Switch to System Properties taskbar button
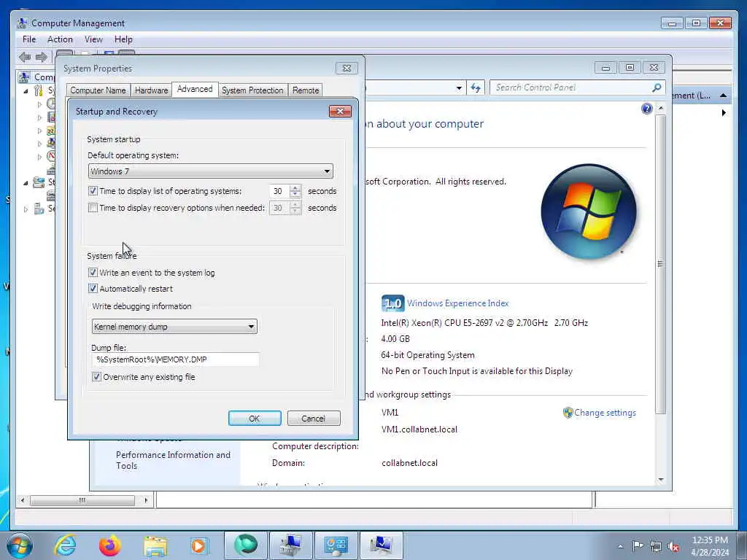Viewport: 747px width, 560px height. (381, 545)
